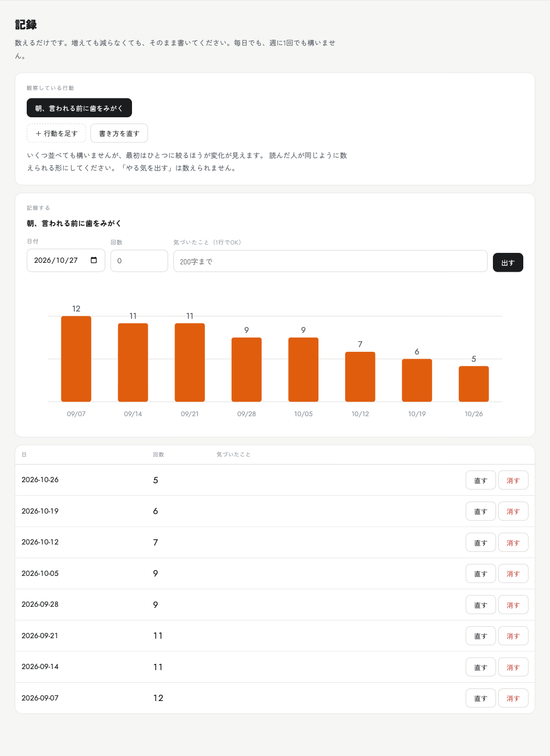
Task: Delete the 2026-09-28 row with 消す
Action: point(513,605)
